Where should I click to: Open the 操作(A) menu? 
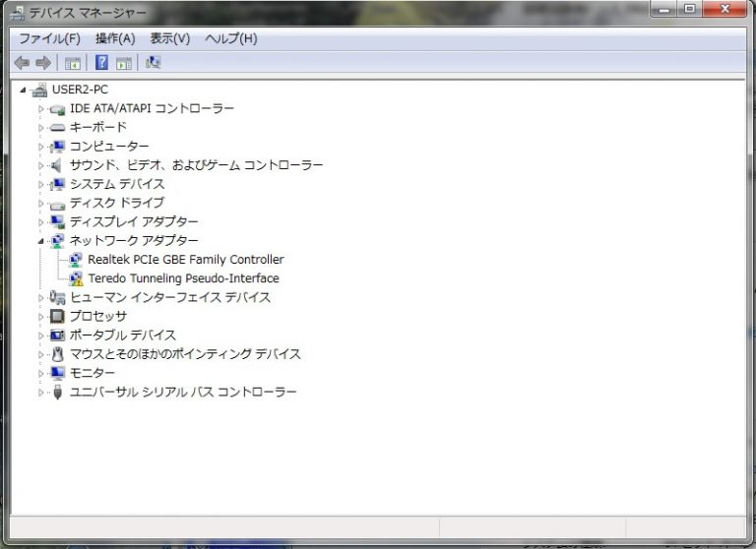pyautogui.click(x=115, y=38)
